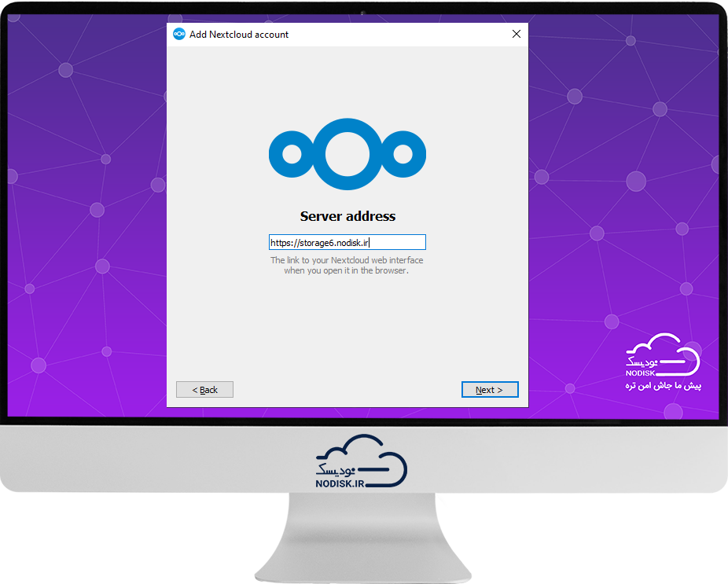Click the Next button
Viewport: 728px width, 584px height.
[x=490, y=390]
